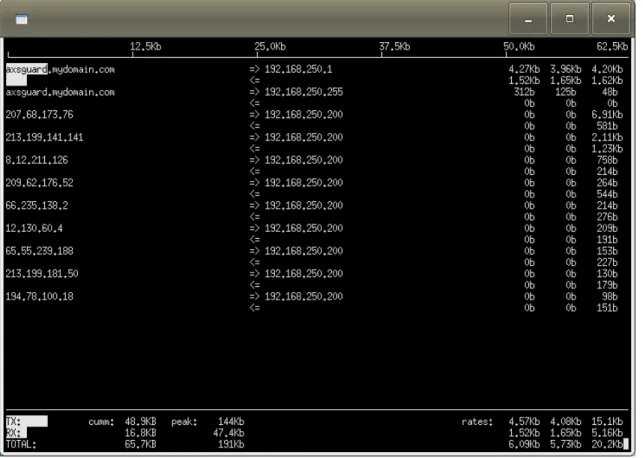Close the terminal window
The width and height of the screenshot is (643, 458).
tap(611, 18)
